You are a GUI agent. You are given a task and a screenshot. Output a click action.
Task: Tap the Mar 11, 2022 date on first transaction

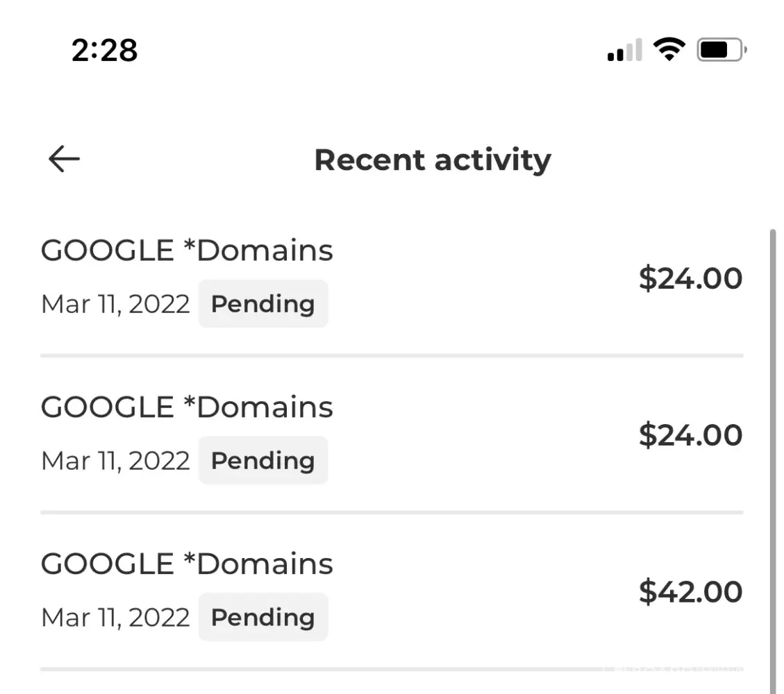[x=115, y=305]
